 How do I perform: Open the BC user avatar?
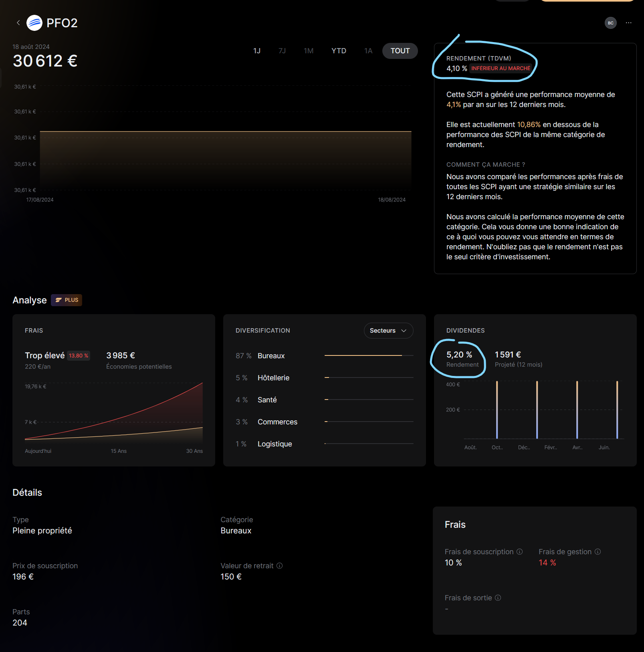[610, 23]
